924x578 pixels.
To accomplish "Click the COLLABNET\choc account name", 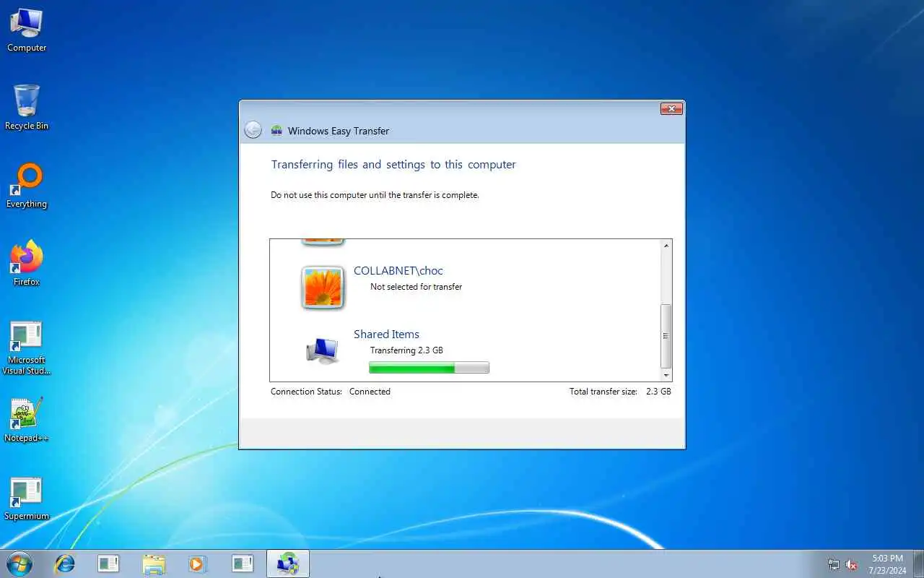I will click(x=398, y=271).
